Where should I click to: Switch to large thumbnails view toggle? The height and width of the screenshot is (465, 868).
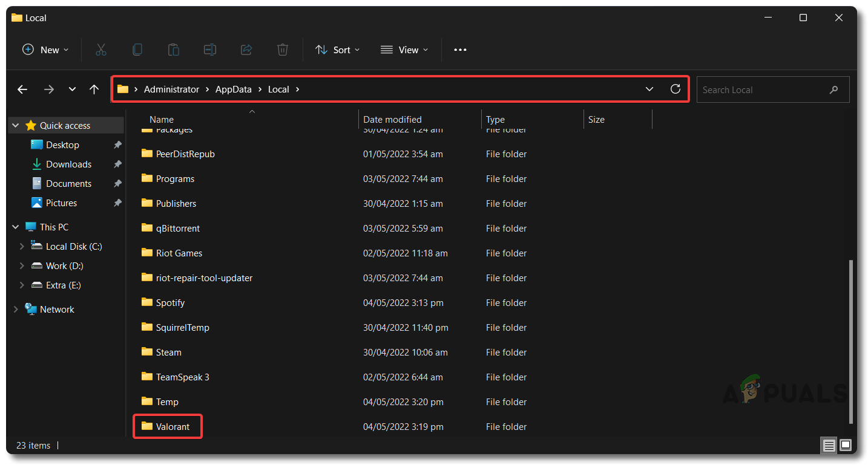click(x=845, y=446)
